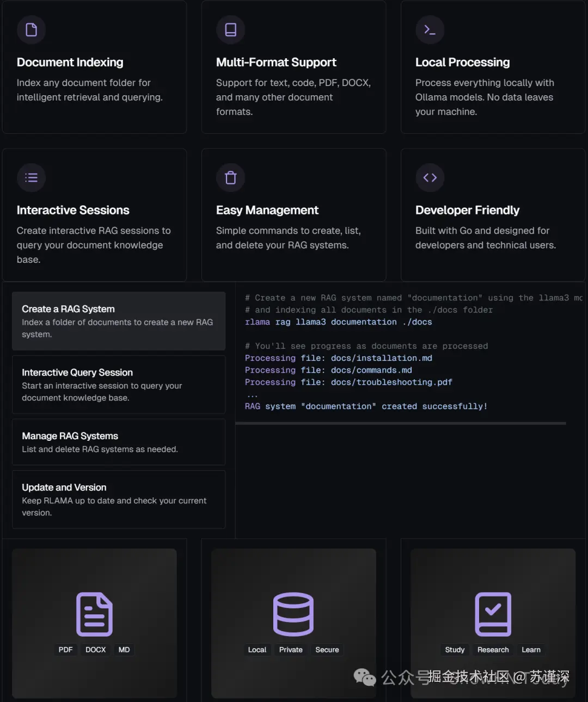Click 'Built with Go' description text
588x702 pixels.
pos(486,238)
